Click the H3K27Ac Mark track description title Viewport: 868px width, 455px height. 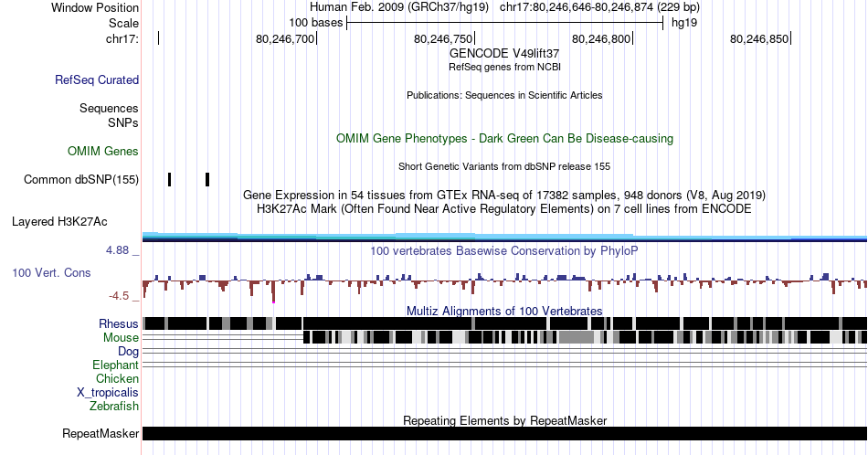point(504,208)
